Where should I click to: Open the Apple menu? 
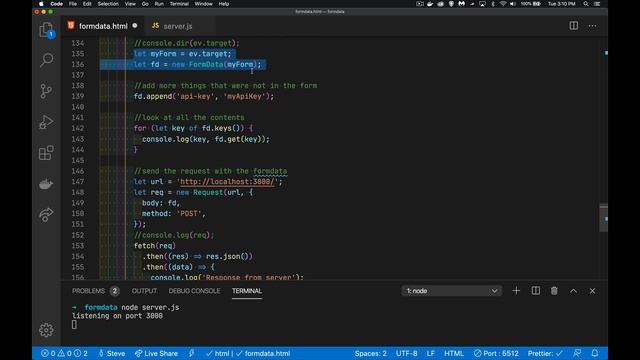coord(41,4)
